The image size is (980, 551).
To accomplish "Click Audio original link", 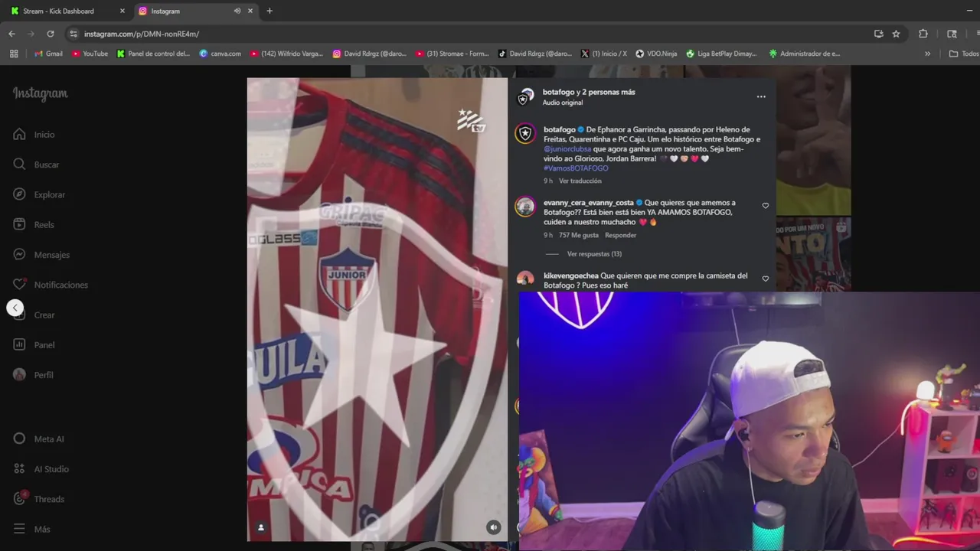I will pyautogui.click(x=563, y=103).
